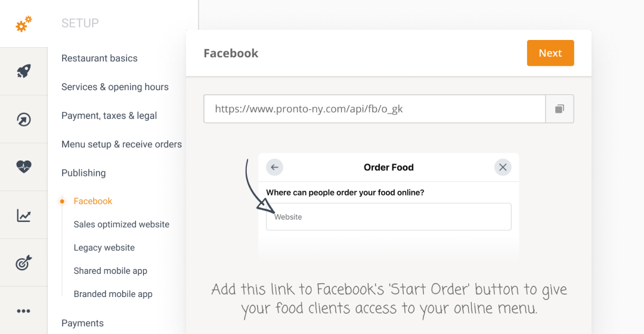Copy the Facebook link with copy icon
Viewport: 644px width, 334px height.
pos(559,109)
